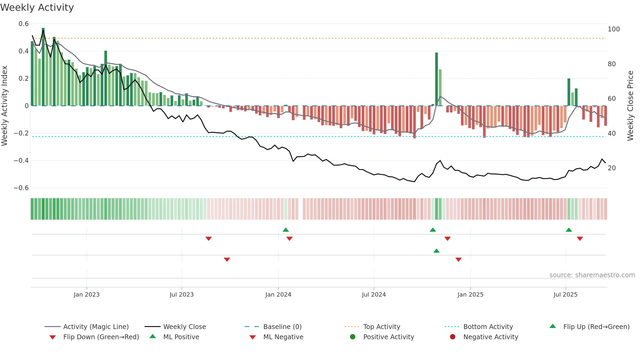644x362 pixels.
Task: Toggle Flip Up (Red→Green) legend entry
Action: tap(590, 327)
